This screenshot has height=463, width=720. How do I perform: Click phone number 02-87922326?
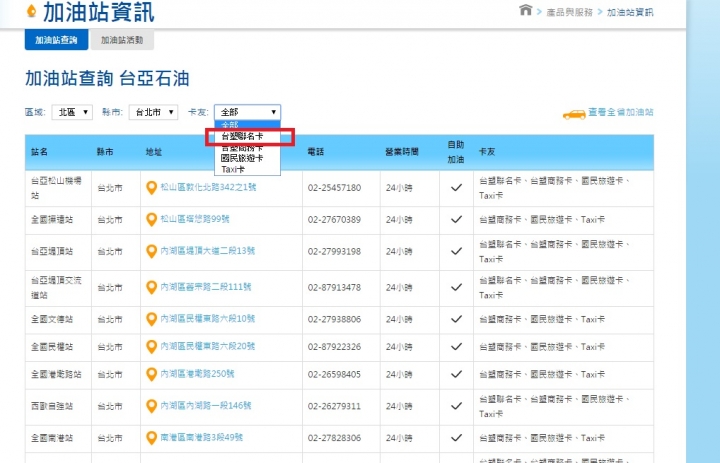coord(334,347)
